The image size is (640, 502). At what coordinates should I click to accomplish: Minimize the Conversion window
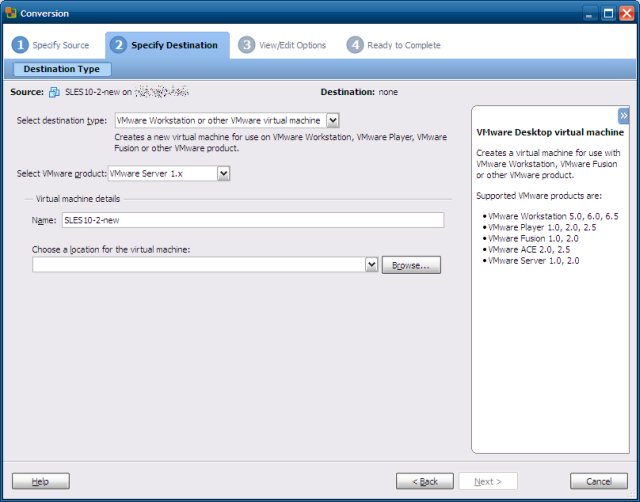tap(589, 13)
